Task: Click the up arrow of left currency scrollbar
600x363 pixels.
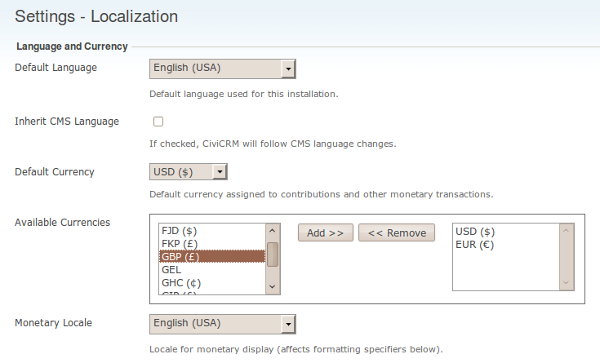Action: pyautogui.click(x=272, y=231)
